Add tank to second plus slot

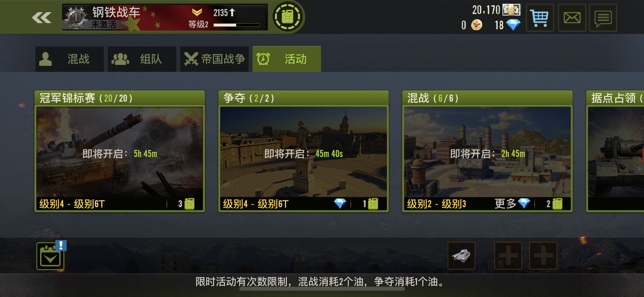508,255
